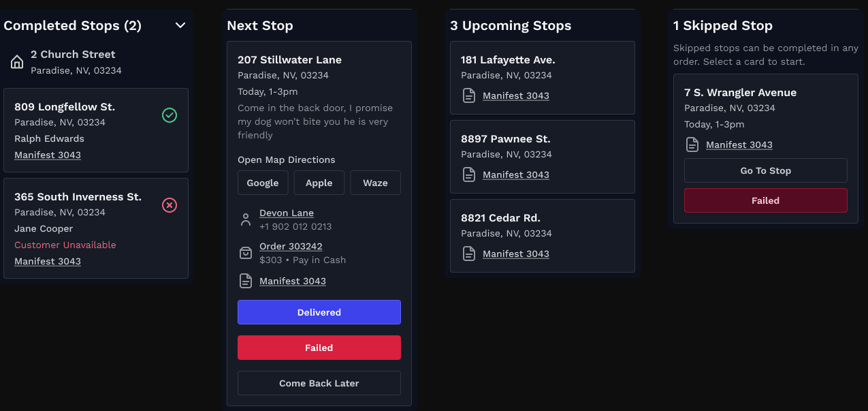
Task: Click green checkmark icon on 809 Longfellow St.
Action: tap(170, 115)
